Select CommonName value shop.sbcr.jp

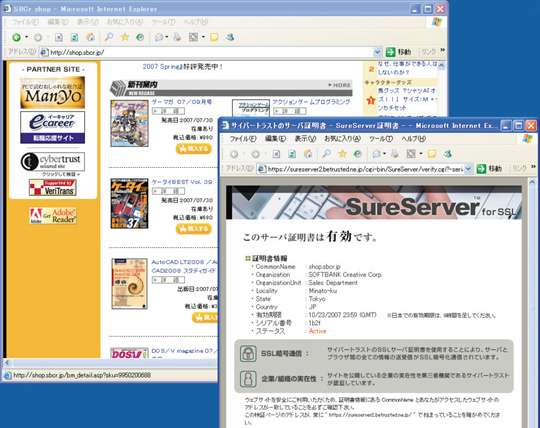324,267
